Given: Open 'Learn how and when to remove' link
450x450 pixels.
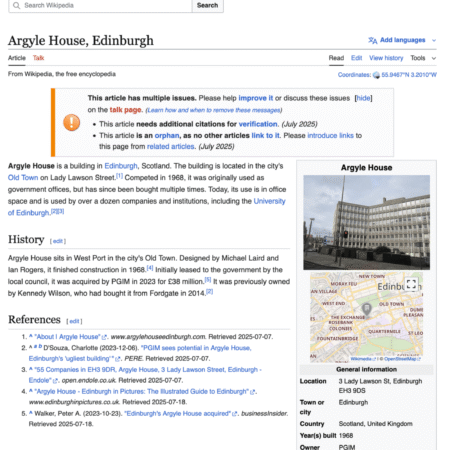Looking at the screenshot, I should click(x=214, y=110).
